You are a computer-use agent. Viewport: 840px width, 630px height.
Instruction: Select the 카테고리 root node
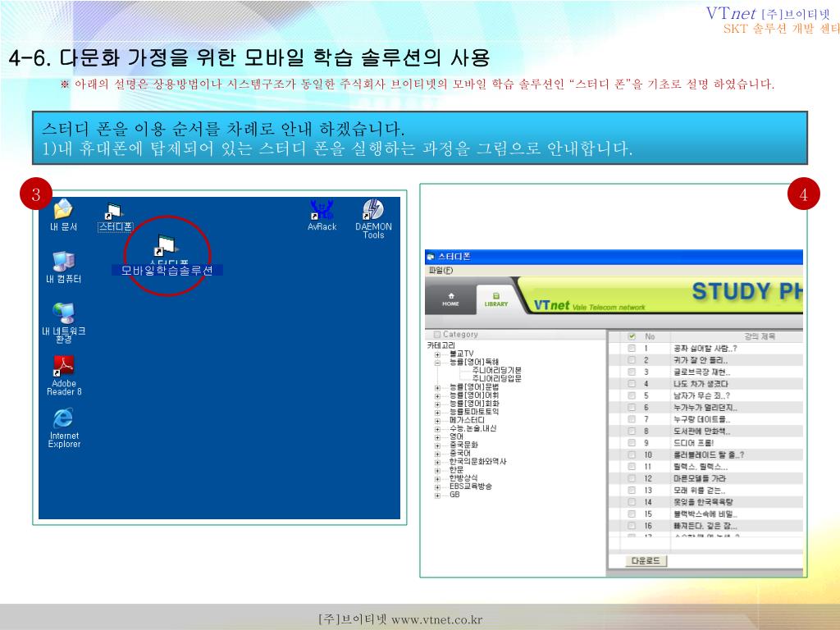[x=441, y=346]
